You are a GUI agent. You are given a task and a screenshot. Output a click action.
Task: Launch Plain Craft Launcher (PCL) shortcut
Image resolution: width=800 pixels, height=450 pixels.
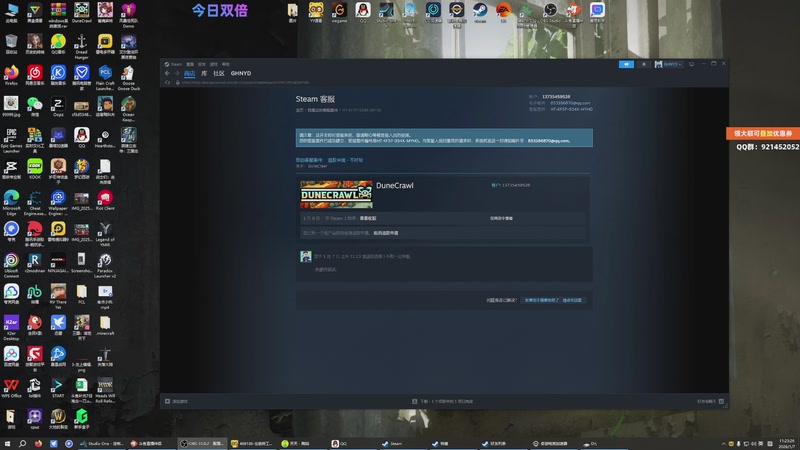pyautogui.click(x=105, y=78)
